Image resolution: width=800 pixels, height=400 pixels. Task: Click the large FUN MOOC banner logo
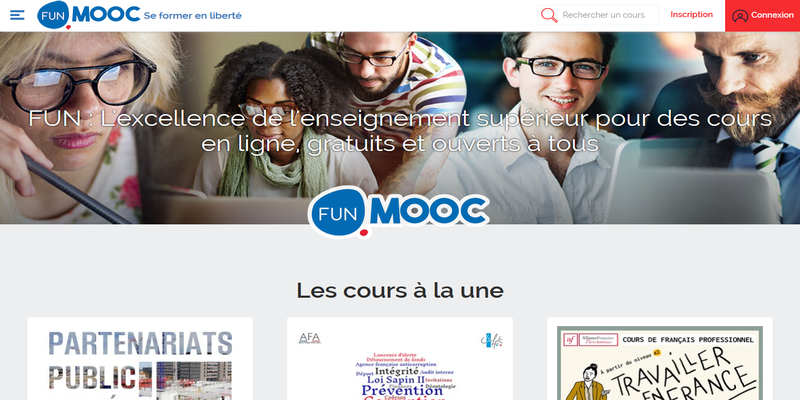[398, 212]
